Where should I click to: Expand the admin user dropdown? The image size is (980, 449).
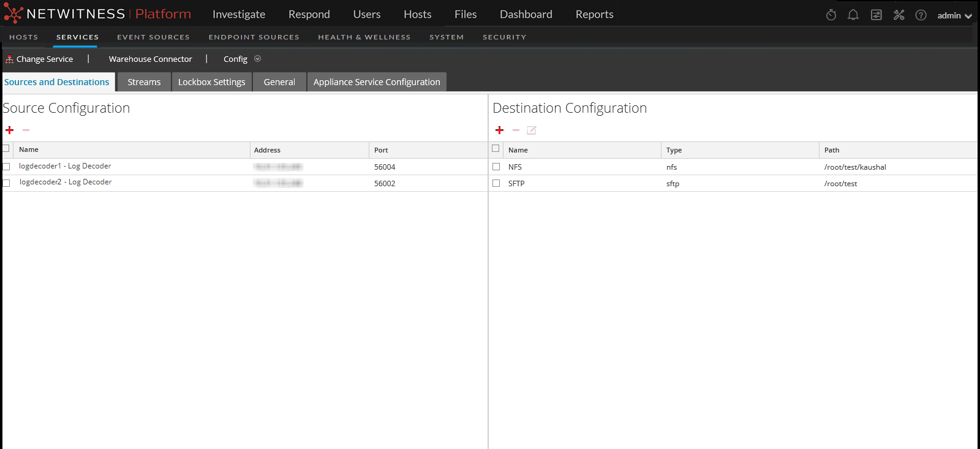(954, 15)
